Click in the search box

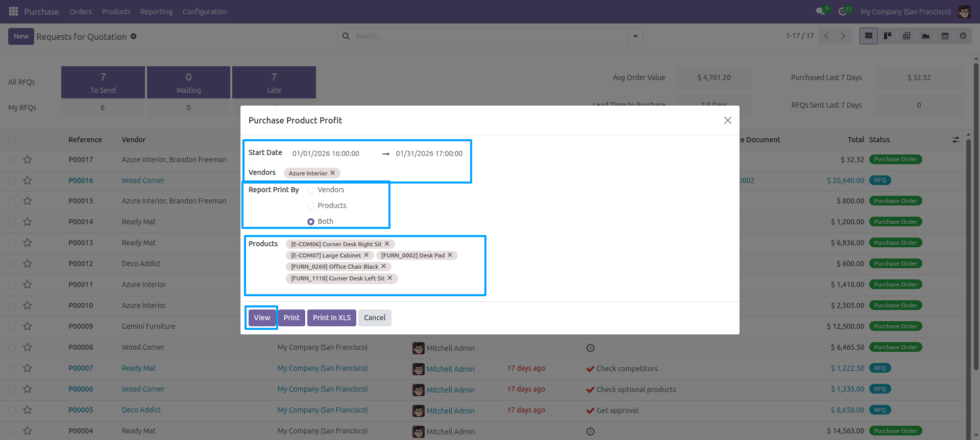click(x=490, y=36)
